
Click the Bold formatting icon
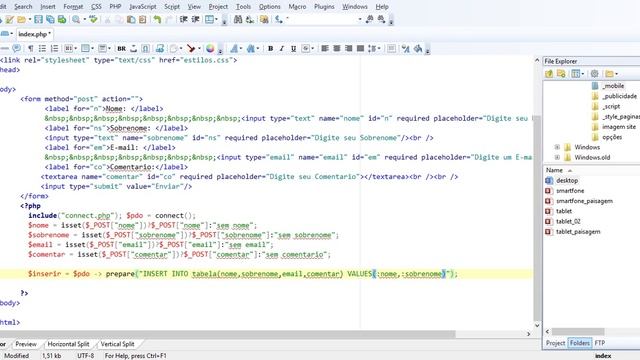270,49
